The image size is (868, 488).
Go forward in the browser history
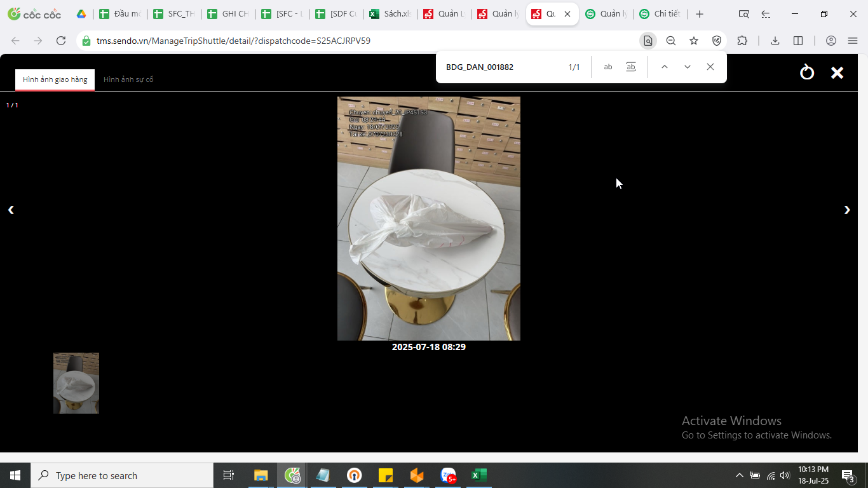(x=38, y=41)
